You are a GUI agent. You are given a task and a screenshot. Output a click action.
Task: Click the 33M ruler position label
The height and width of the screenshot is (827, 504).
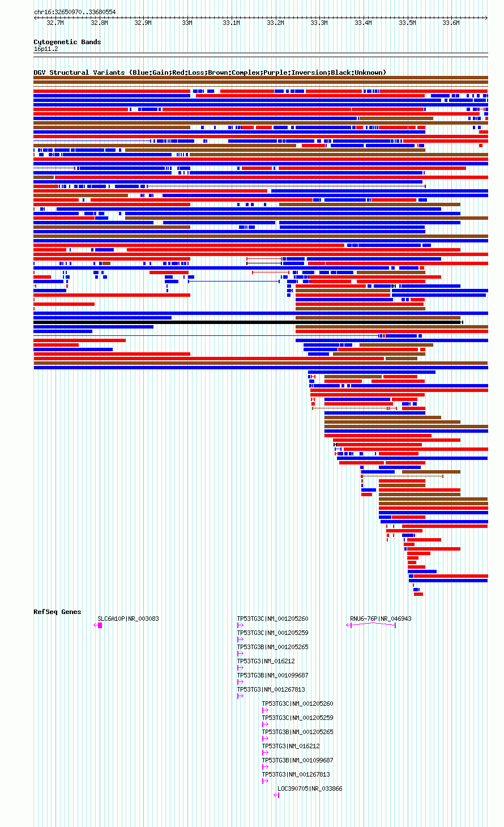point(187,23)
